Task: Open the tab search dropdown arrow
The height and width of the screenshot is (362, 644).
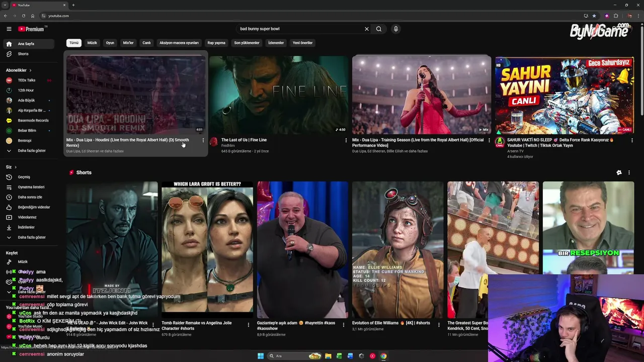Action: coord(6,5)
